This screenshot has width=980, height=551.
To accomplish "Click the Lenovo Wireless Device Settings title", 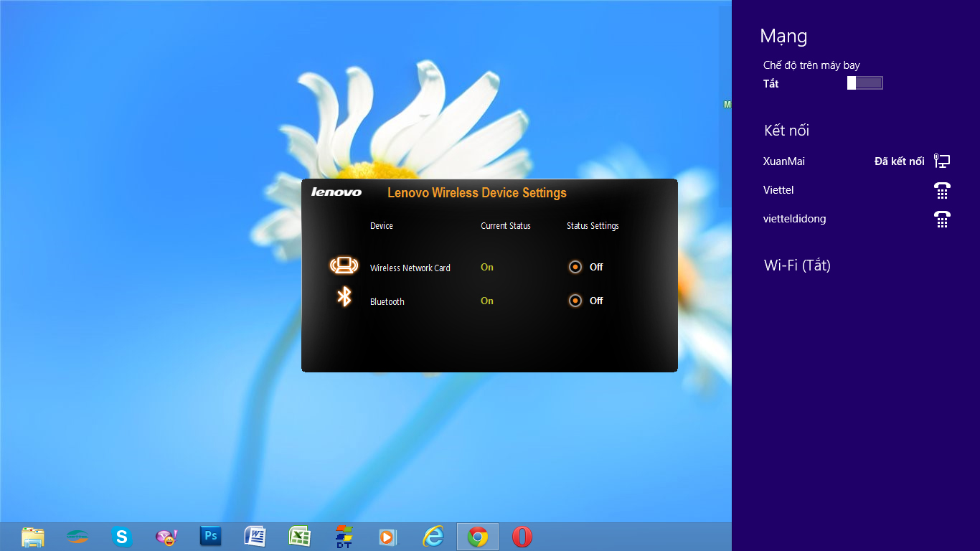I will [477, 192].
